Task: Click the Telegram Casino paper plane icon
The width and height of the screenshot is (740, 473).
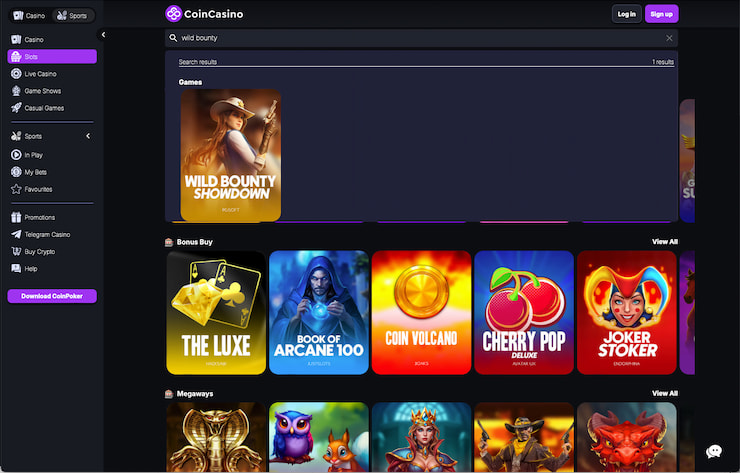Action: click(x=16, y=234)
